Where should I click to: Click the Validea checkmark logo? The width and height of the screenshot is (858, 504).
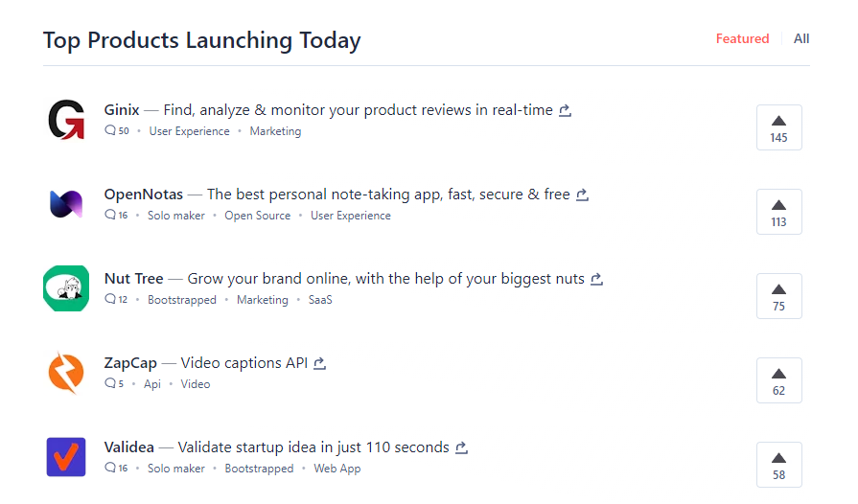point(66,457)
